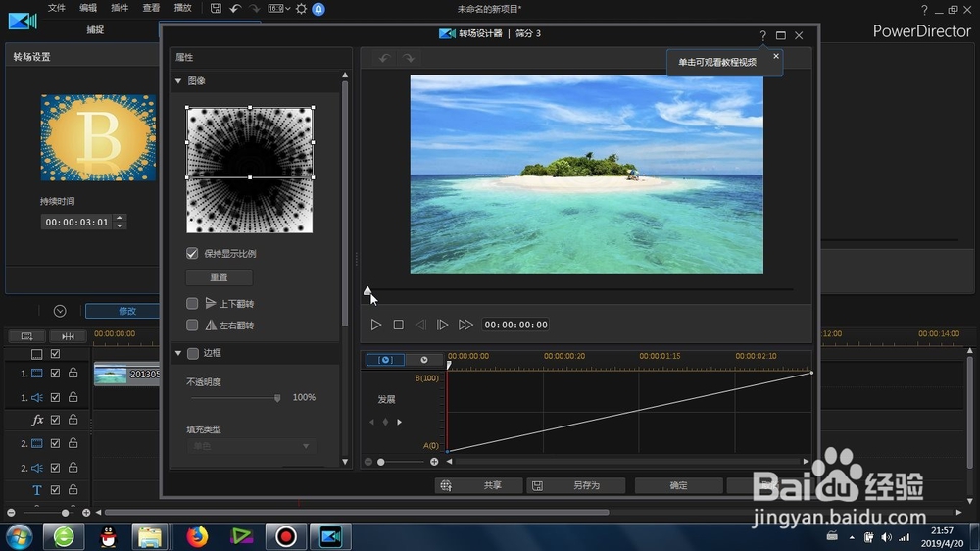The height and width of the screenshot is (551, 980).
Task: Uncheck keep aspect ratio checkbox
Action: [x=192, y=253]
